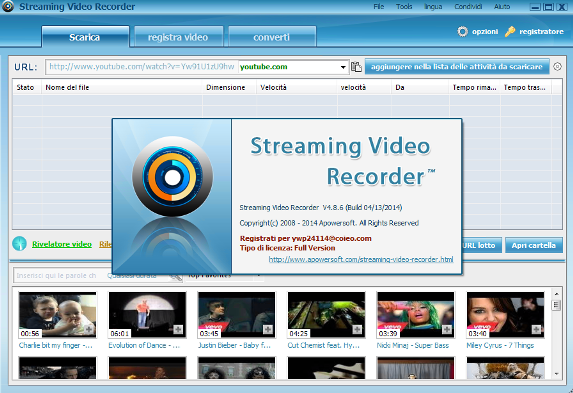Click the video list scrollbar thumb

(x=557, y=305)
